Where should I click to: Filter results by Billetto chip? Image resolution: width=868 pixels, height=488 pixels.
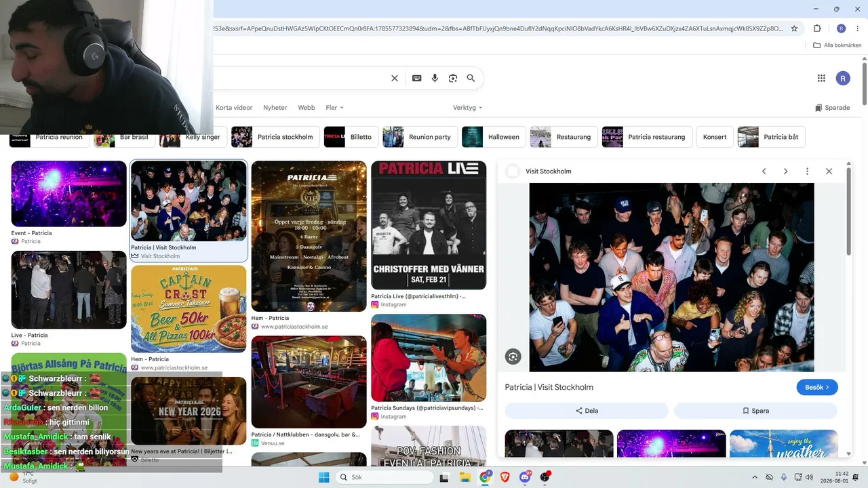pos(351,137)
